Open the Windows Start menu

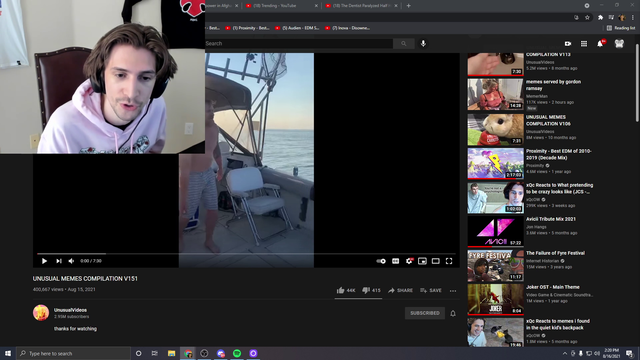click(x=8, y=353)
